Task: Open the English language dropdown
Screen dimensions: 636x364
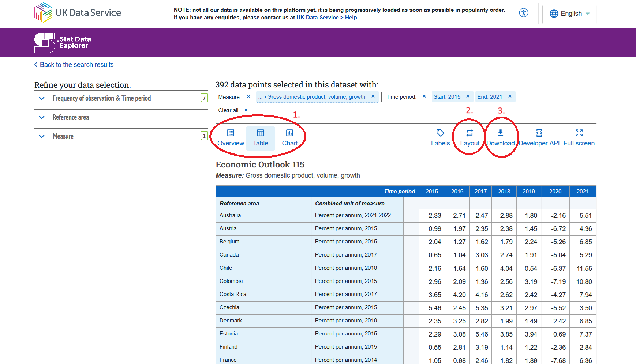Action: coord(569,14)
